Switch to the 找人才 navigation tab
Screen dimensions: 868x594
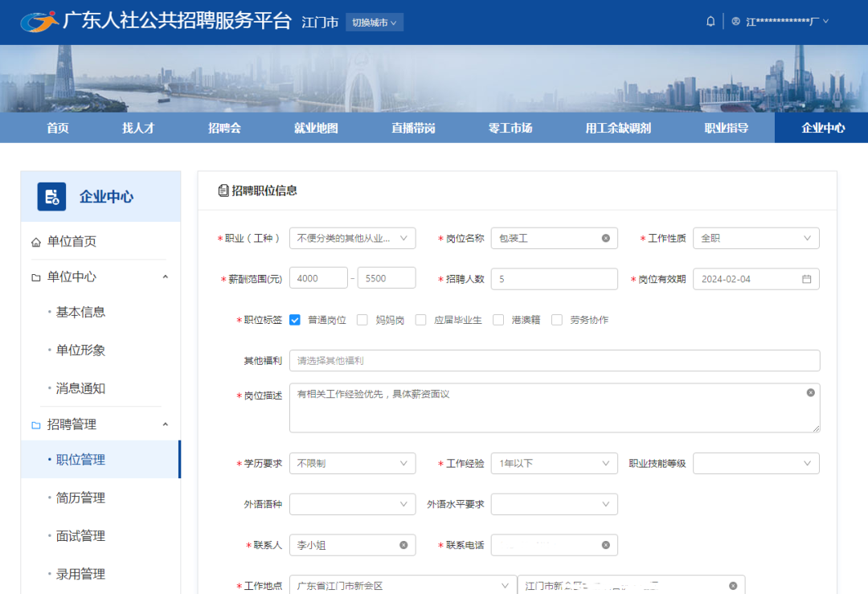(137, 127)
